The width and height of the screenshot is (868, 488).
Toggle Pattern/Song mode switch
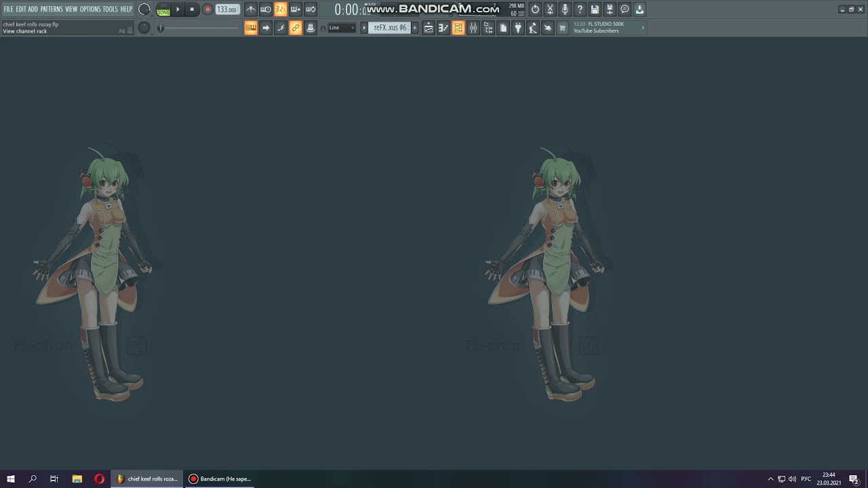coord(163,9)
